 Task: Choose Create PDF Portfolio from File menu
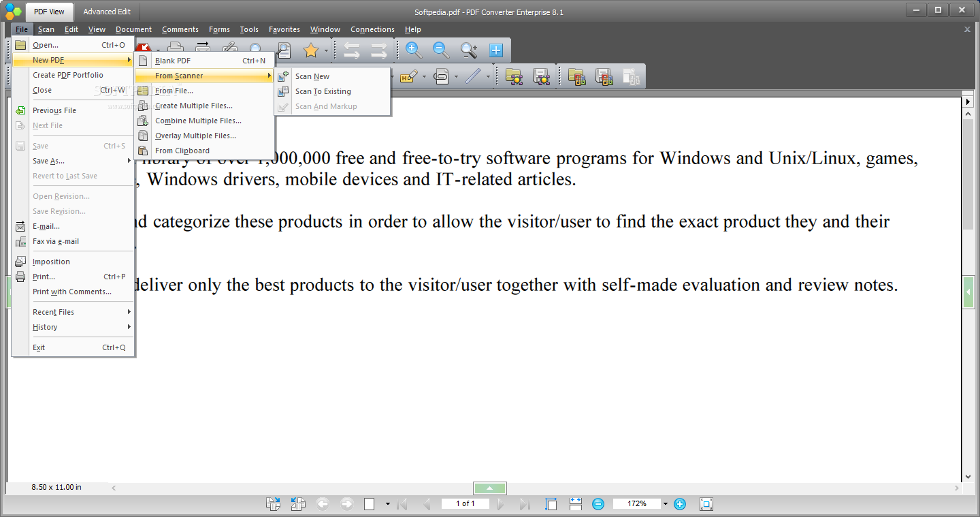click(73, 75)
